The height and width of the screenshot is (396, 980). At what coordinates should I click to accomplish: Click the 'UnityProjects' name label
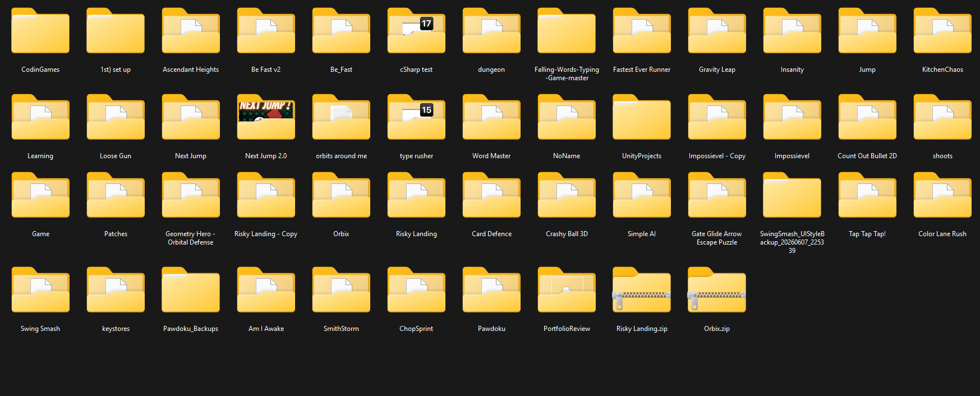642,156
